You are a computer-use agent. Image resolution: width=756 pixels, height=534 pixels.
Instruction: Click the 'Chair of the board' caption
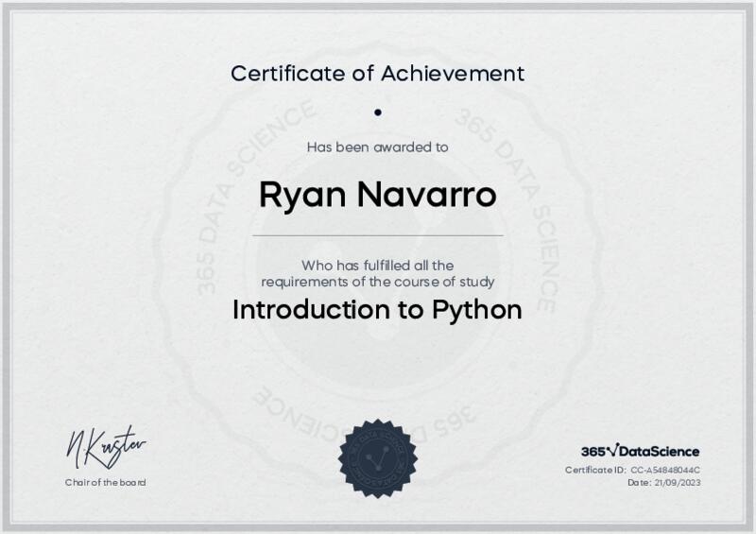pos(105,483)
